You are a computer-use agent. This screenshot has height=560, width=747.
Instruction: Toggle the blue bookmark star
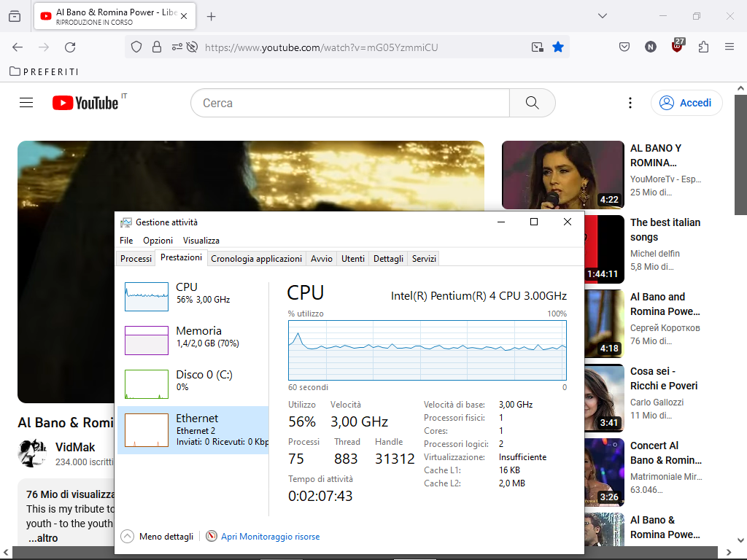pyautogui.click(x=558, y=47)
